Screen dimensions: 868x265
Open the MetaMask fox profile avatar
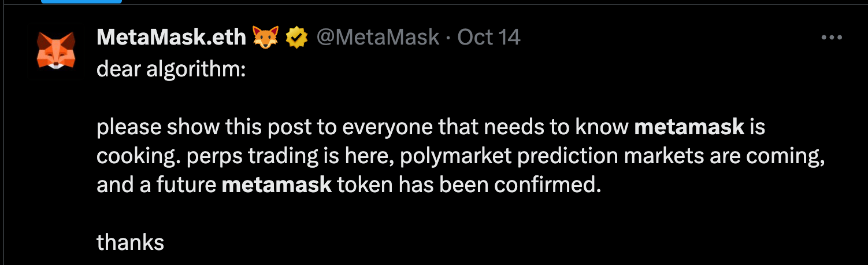point(56,51)
